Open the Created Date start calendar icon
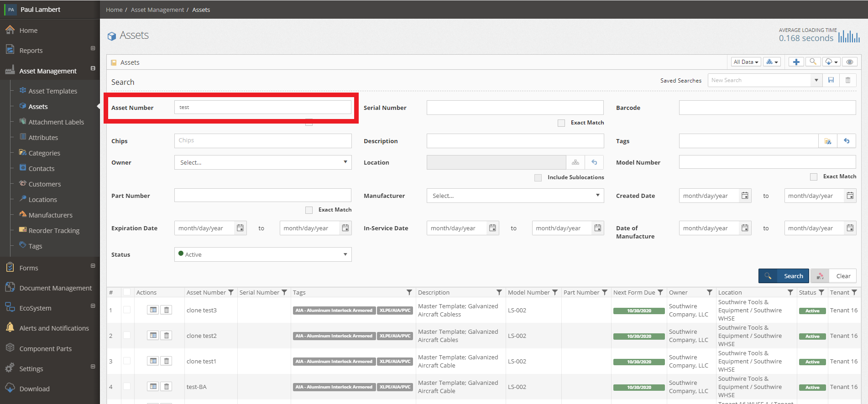Screen dimensions: 868x404 coord(745,196)
